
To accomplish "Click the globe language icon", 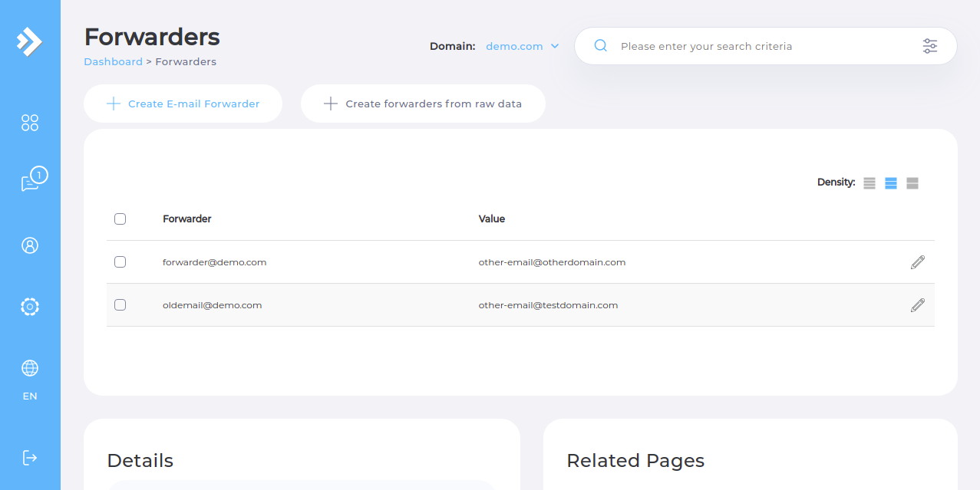I will click(30, 368).
